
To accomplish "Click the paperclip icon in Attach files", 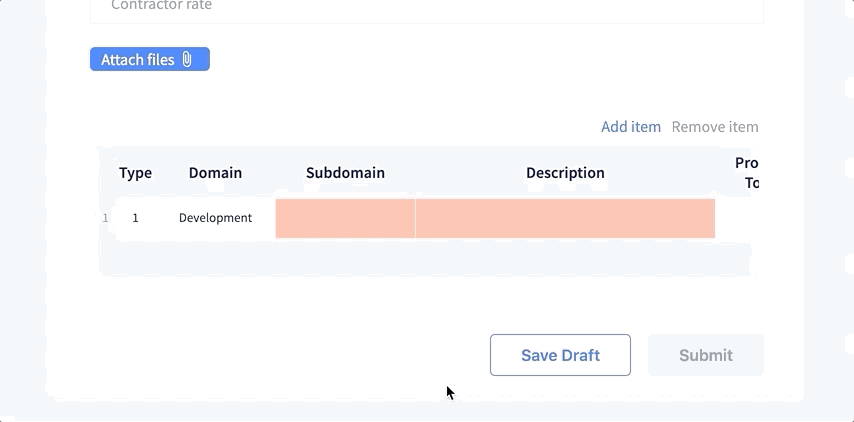I will tap(187, 59).
